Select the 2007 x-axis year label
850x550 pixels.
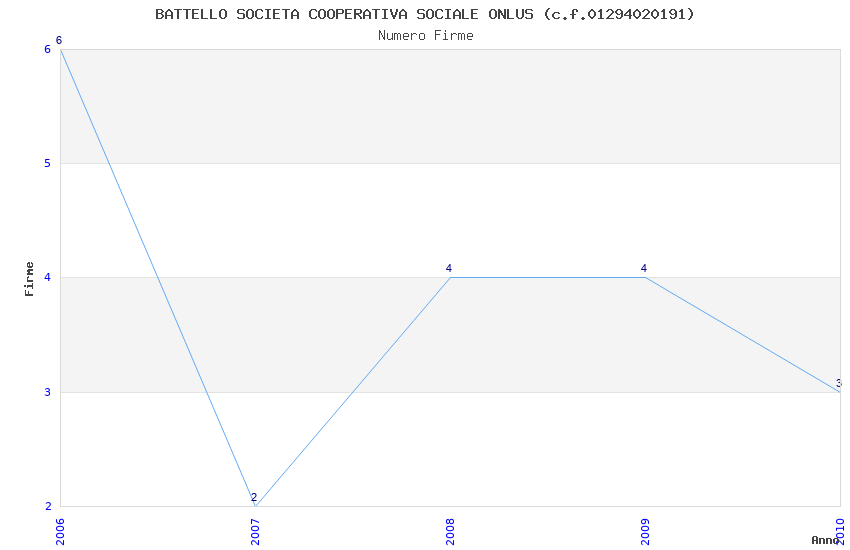coord(255,531)
